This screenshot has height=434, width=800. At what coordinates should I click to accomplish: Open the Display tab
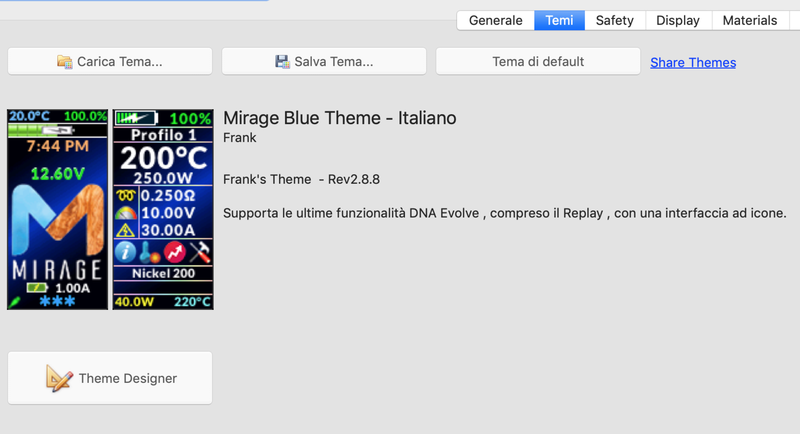[678, 20]
